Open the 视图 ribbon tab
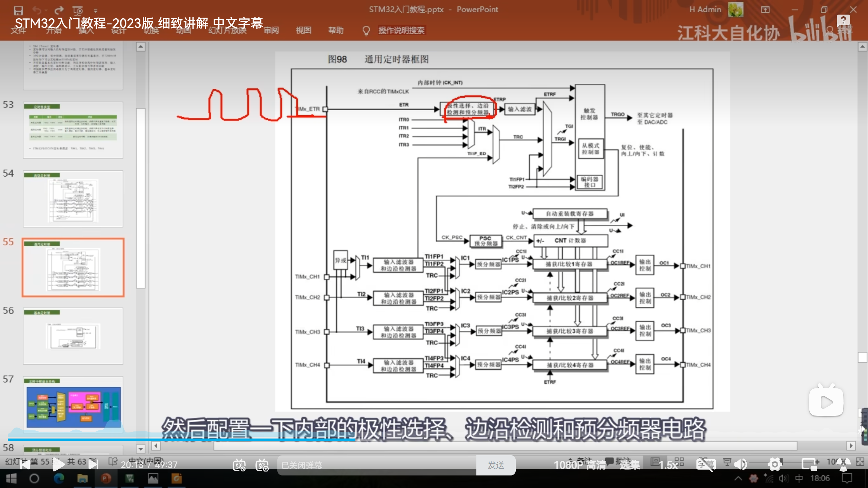Screen dimensions: 868x488 pos(303,30)
